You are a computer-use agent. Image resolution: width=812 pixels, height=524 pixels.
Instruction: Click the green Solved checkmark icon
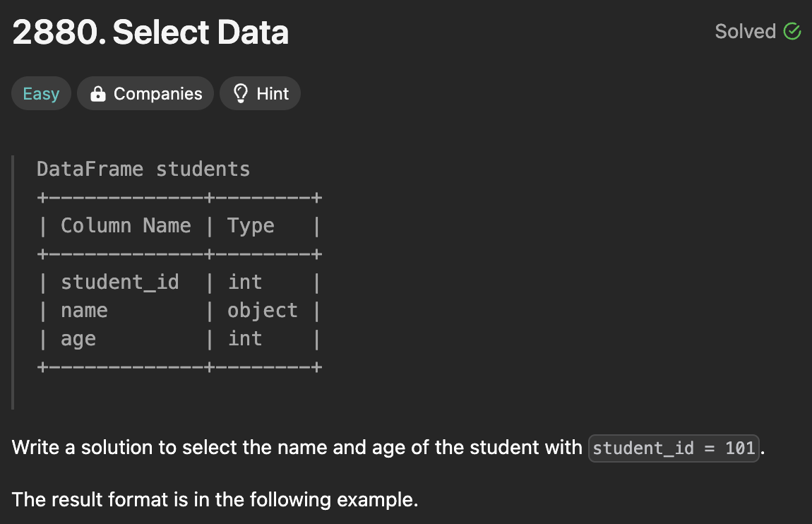(x=792, y=32)
